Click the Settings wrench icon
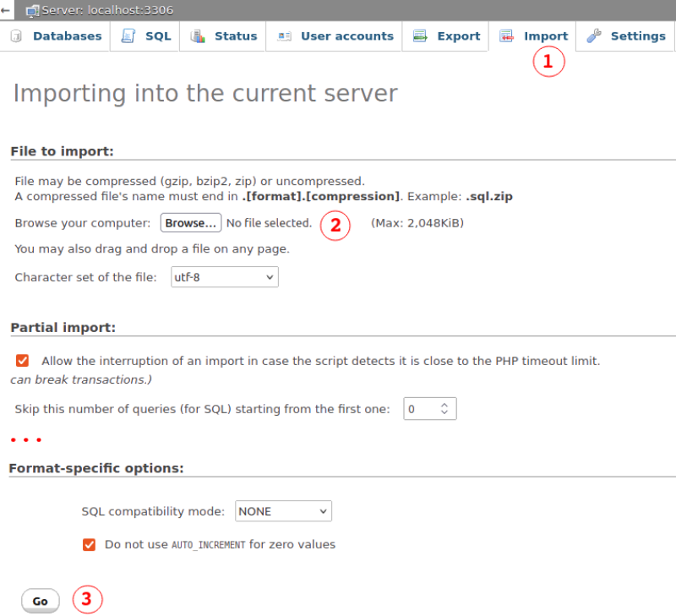 (593, 35)
